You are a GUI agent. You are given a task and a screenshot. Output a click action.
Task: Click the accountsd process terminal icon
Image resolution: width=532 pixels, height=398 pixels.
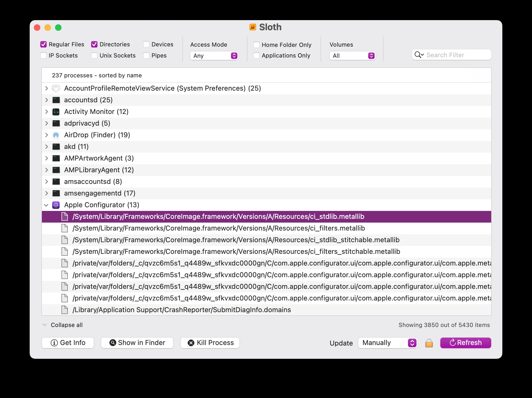(56, 100)
